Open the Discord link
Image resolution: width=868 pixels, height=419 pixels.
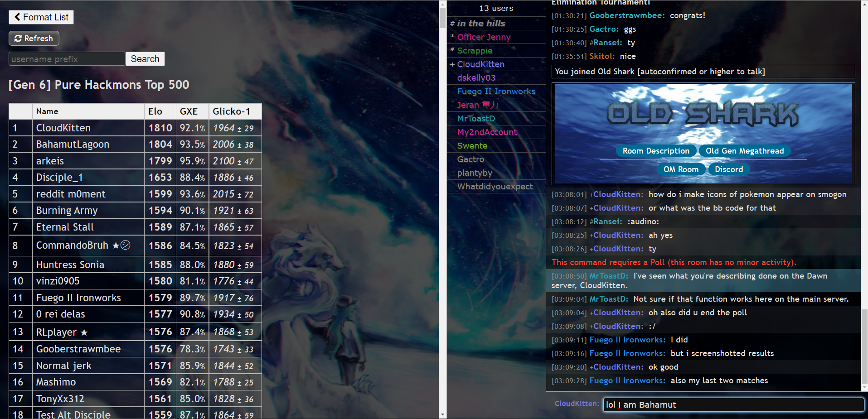[x=729, y=169]
